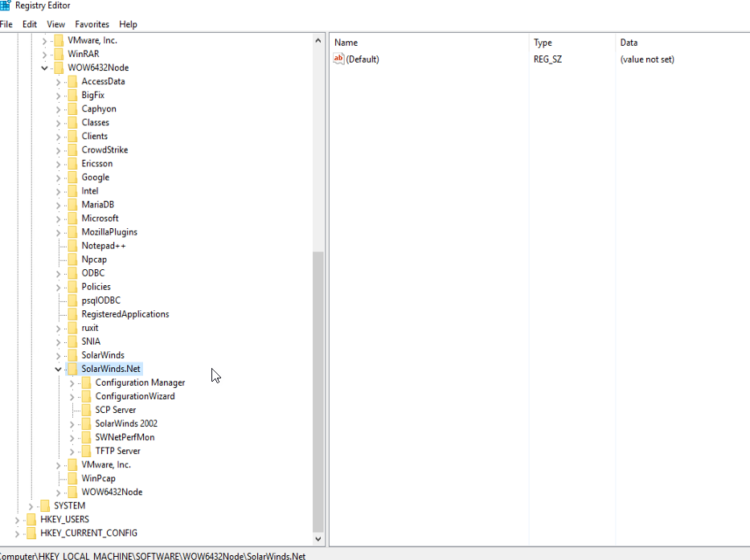Screen dimensions: 750x560
Task: Click the Intel folder icon
Action: coord(72,190)
